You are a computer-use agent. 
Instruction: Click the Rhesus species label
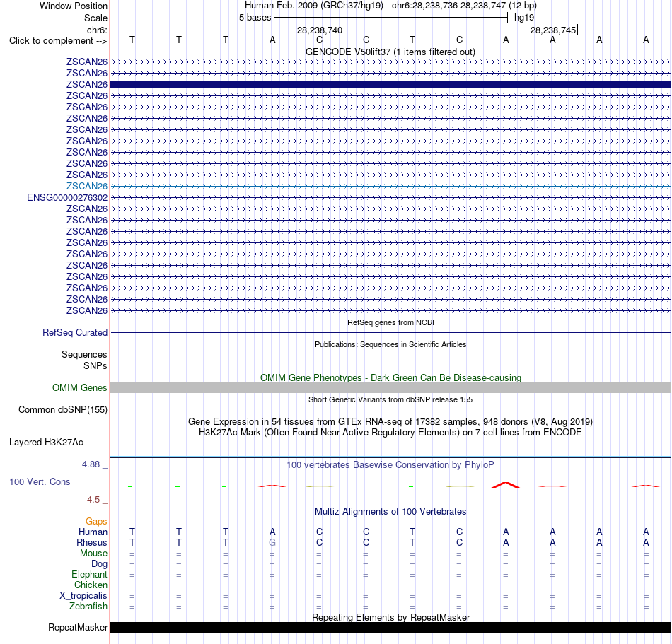[x=92, y=542]
